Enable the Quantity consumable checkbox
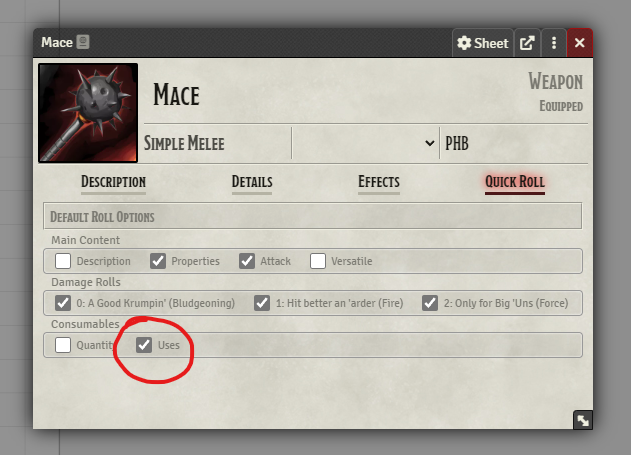This screenshot has height=455, width=631. [x=63, y=345]
